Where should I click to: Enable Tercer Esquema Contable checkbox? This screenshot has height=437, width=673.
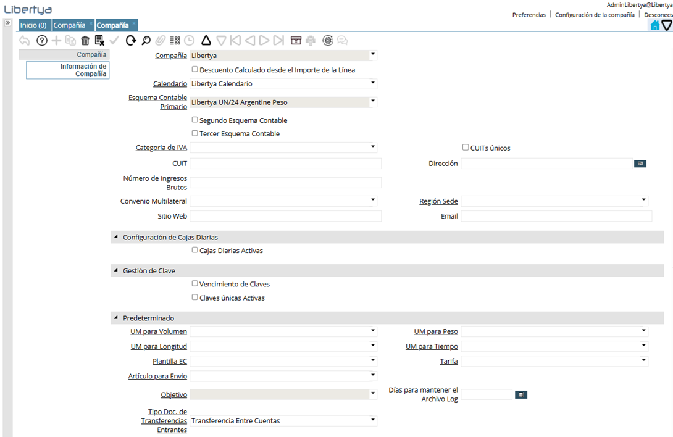click(x=195, y=133)
